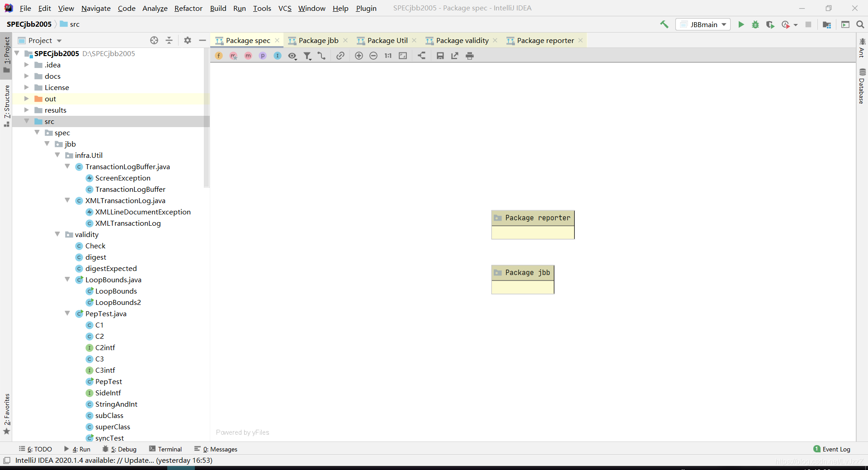Run JBBmain with green play button
Image resolution: width=868 pixels, height=470 pixels.
click(741, 24)
